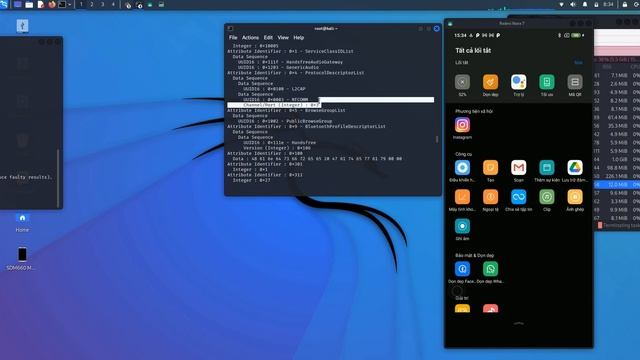Open the Kali applications menu
The height and width of the screenshot is (360, 640).
tap(4, 4)
